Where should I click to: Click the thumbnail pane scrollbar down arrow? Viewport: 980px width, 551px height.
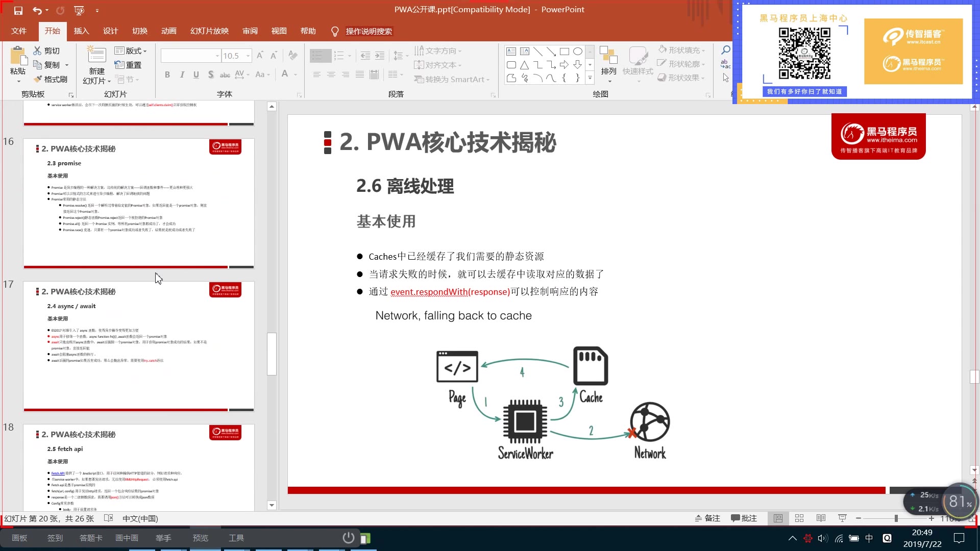pyautogui.click(x=272, y=505)
